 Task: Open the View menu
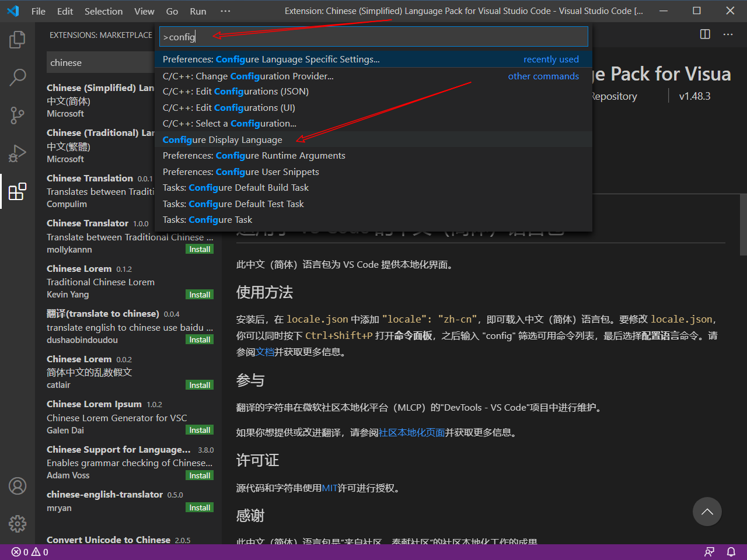click(x=144, y=11)
